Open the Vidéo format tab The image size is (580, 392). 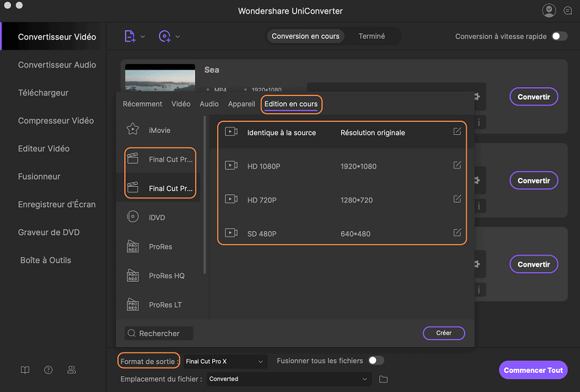(181, 104)
